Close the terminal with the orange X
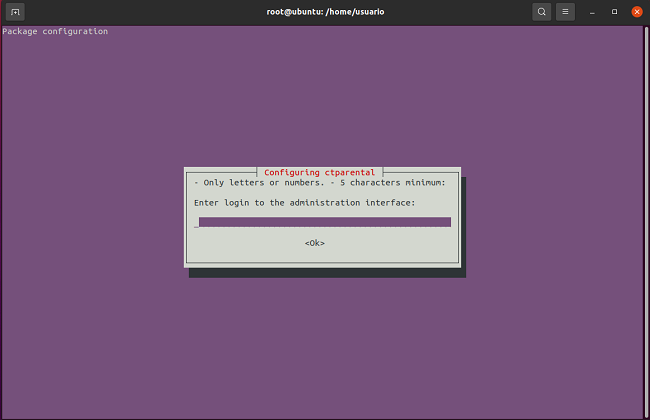This screenshot has width=650, height=420. (x=637, y=12)
